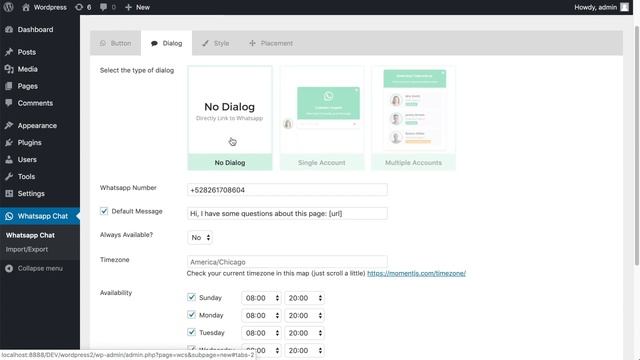Switch to the Style tab

(216, 43)
